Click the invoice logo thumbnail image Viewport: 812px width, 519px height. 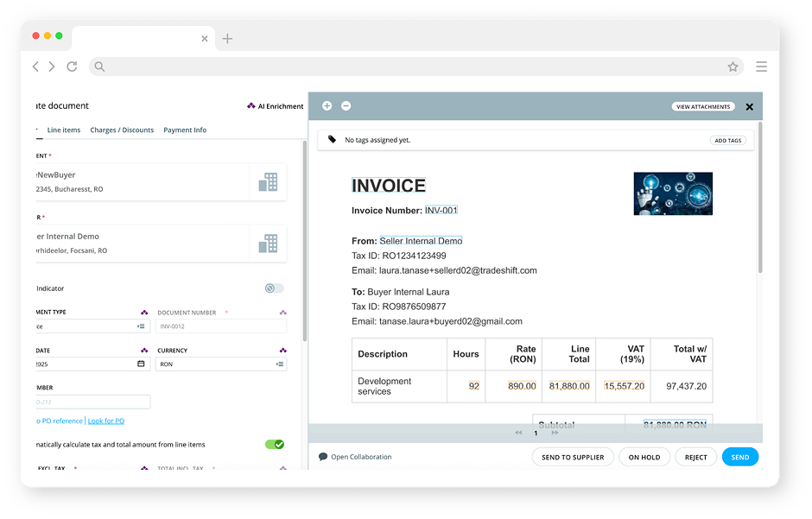pyautogui.click(x=673, y=193)
